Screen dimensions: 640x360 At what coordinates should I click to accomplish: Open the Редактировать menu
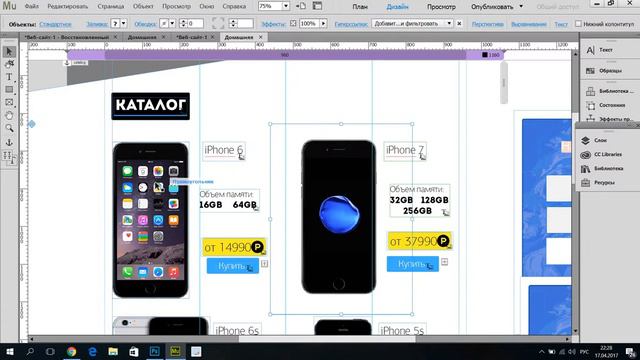click(67, 7)
